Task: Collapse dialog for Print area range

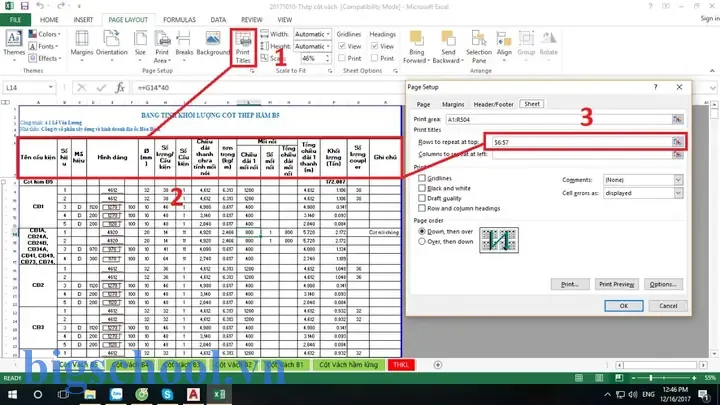Action: tap(677, 119)
